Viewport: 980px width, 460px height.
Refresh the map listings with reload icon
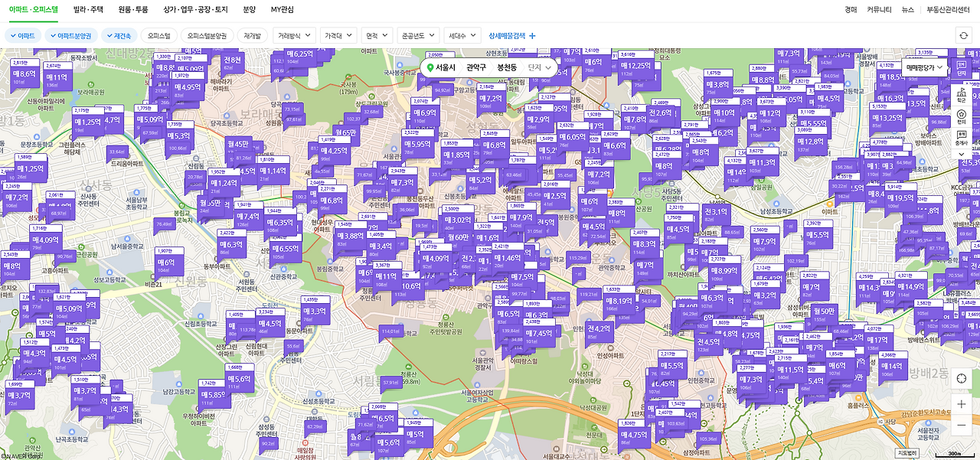click(x=964, y=35)
